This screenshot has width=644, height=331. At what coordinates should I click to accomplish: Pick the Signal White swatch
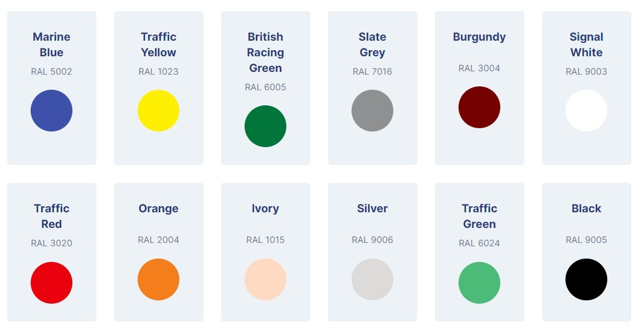[x=586, y=110]
